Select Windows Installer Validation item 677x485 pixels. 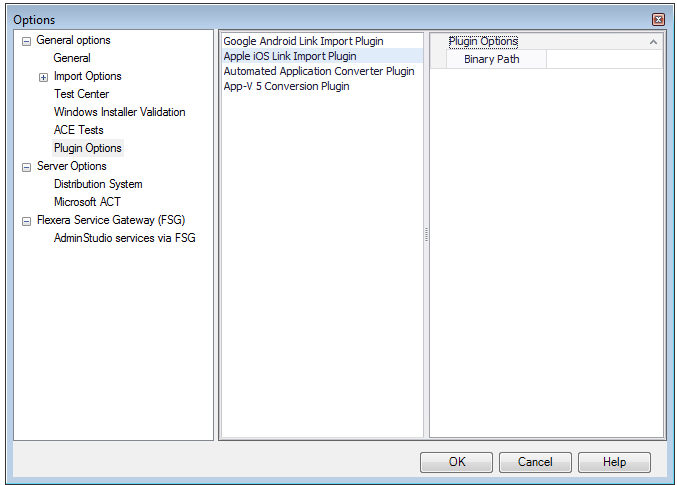pyautogui.click(x=119, y=112)
